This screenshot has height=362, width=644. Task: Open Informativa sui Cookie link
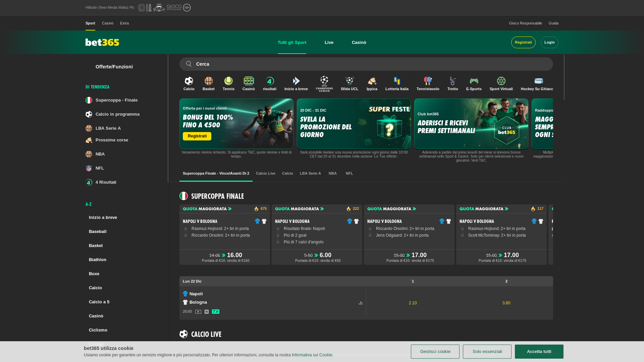[x=312, y=355]
